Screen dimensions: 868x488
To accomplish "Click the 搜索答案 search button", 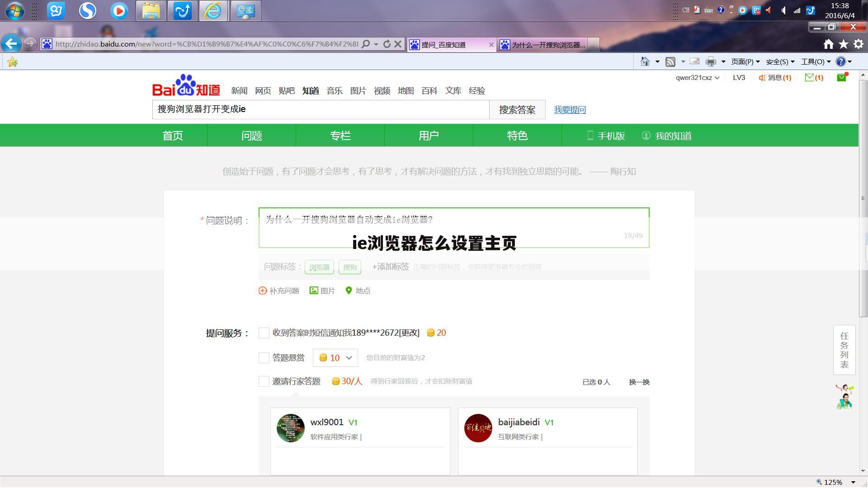I will tap(517, 109).
